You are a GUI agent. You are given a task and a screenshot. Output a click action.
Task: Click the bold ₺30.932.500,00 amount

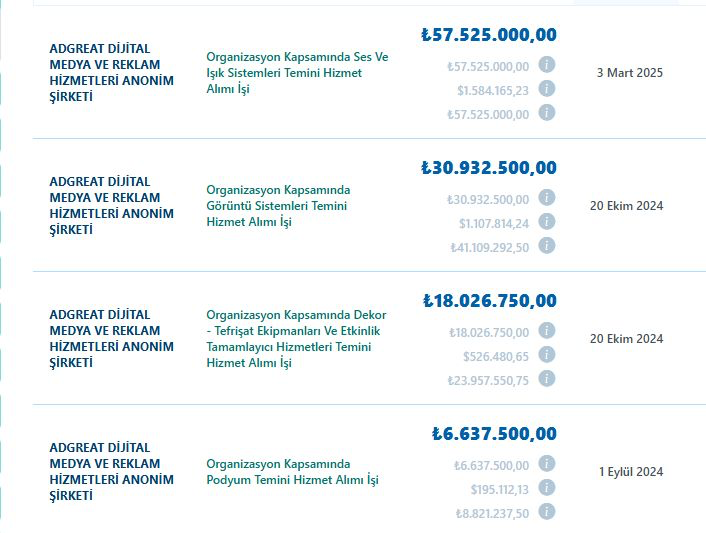point(489,168)
